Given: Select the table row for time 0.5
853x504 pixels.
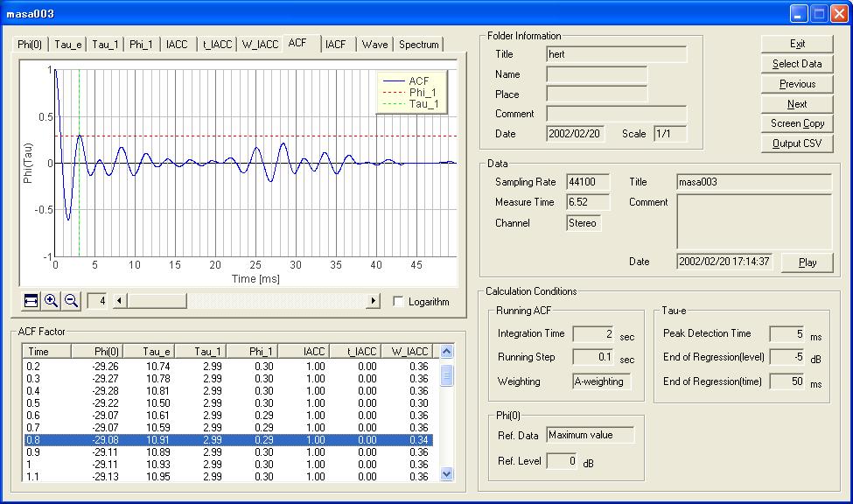Looking at the screenshot, I should pos(227,403).
